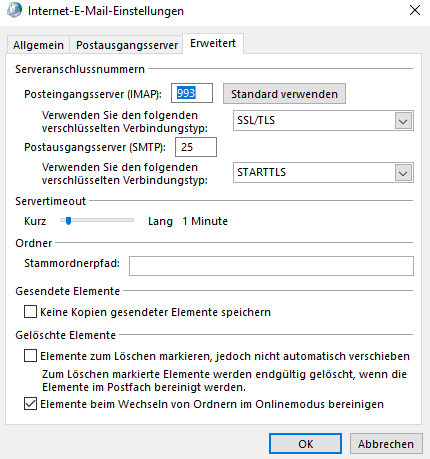Viewport: 430px width, 459px height.
Task: Open the Postausgangsserver tab
Action: 126,45
